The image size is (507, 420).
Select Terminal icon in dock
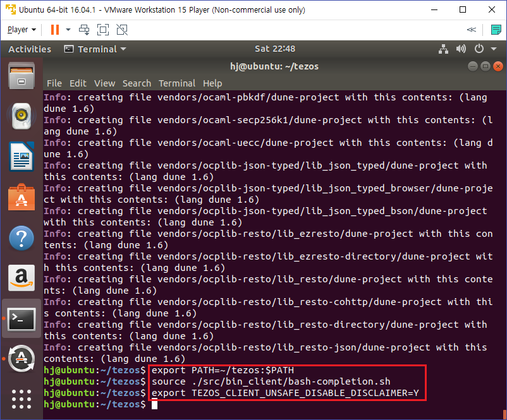(x=21, y=319)
